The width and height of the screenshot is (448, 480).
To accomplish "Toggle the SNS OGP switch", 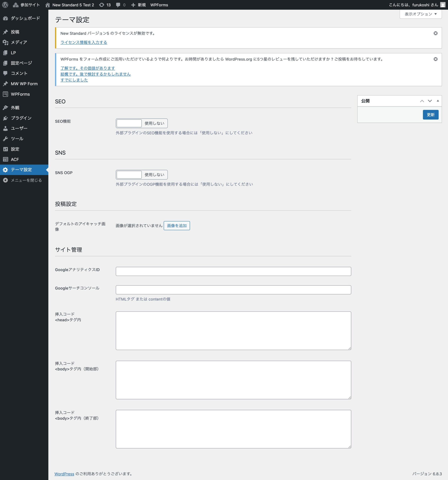I will [142, 175].
